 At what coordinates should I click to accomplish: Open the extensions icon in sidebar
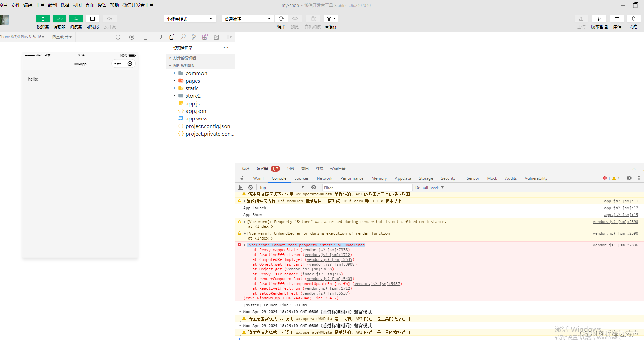click(205, 37)
